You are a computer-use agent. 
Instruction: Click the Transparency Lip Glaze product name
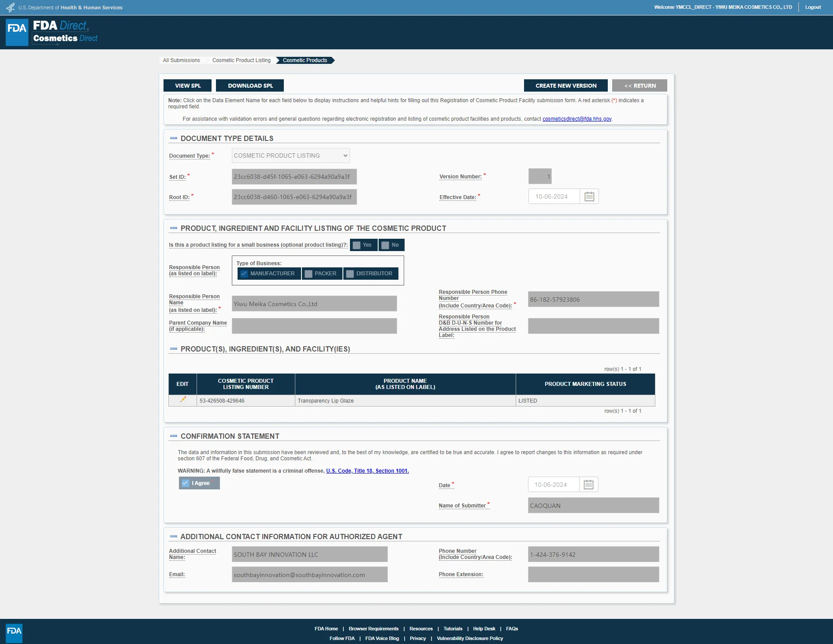326,401
